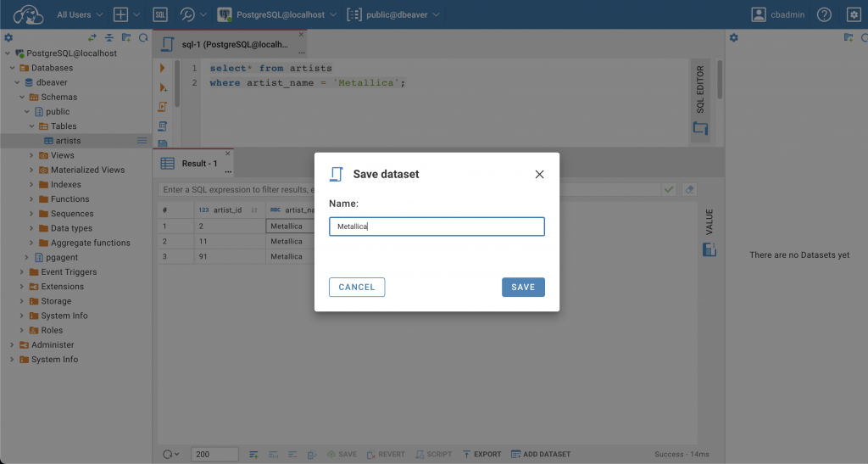The width and height of the screenshot is (868, 464).
Task: Select the Sequences folder
Action: [x=72, y=214]
